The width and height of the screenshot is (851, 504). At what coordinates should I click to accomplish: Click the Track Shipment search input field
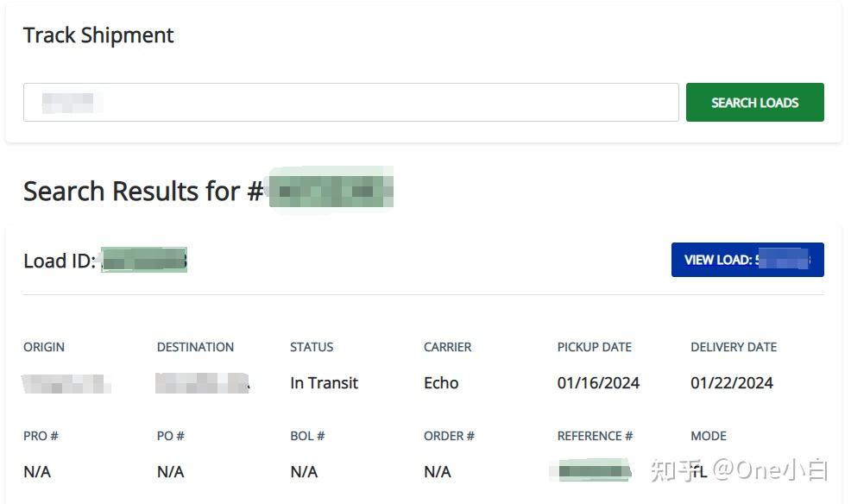click(350, 103)
